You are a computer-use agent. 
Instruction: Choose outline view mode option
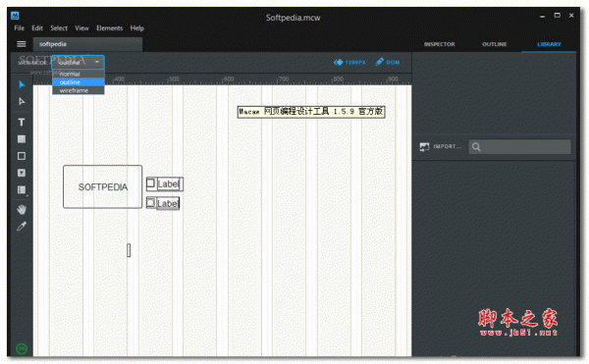click(x=79, y=82)
